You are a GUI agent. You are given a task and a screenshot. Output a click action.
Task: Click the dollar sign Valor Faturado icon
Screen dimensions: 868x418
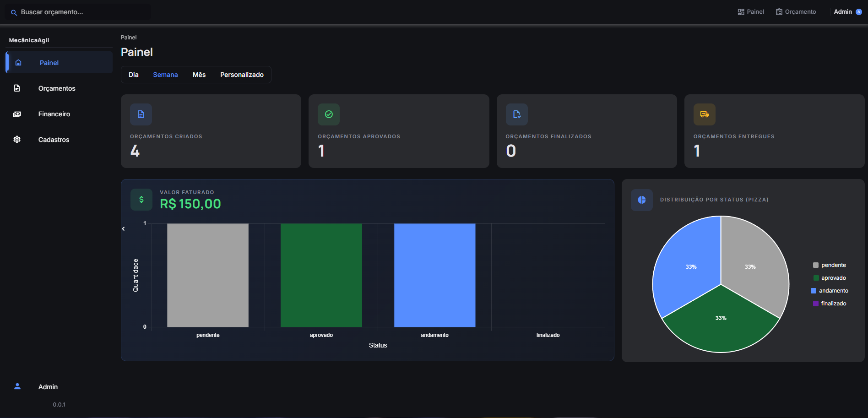141,200
